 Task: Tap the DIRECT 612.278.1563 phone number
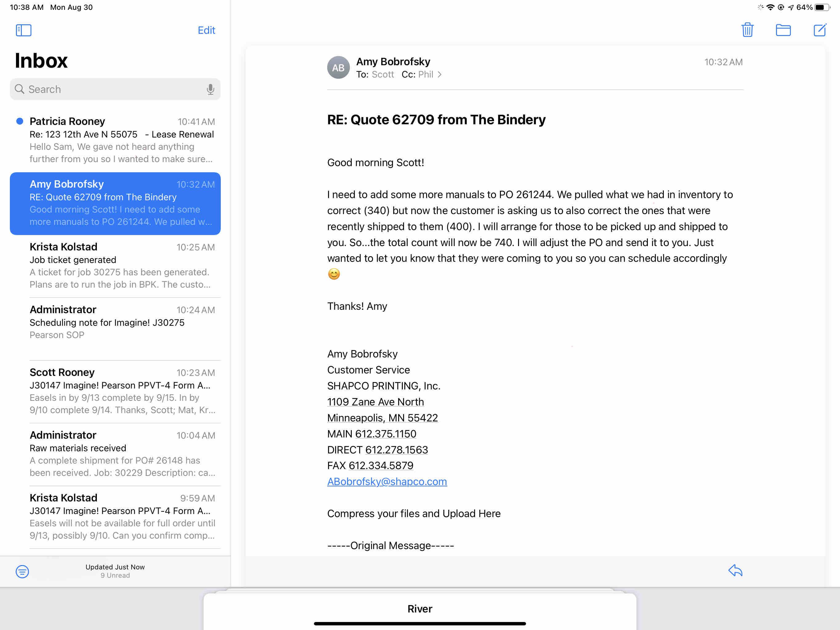396,450
